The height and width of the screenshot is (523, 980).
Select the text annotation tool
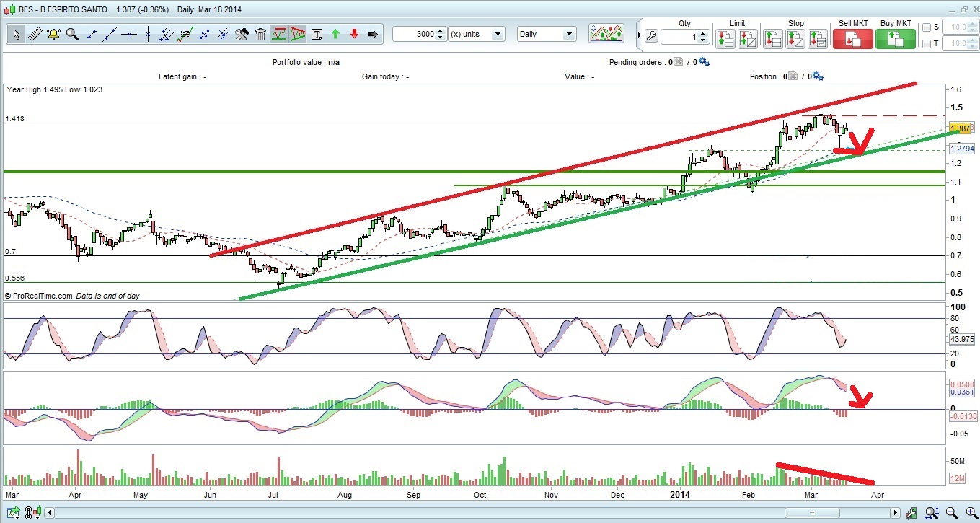tap(317, 34)
